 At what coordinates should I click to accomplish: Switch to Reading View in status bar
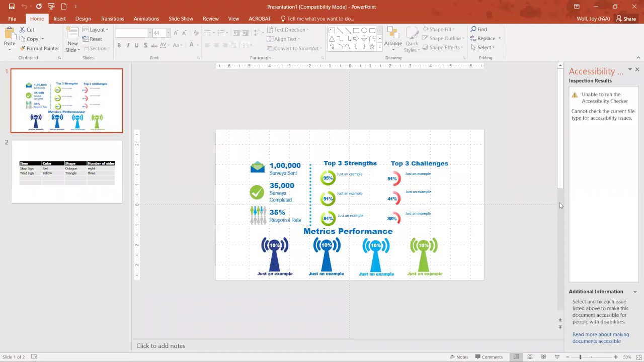pos(543,357)
